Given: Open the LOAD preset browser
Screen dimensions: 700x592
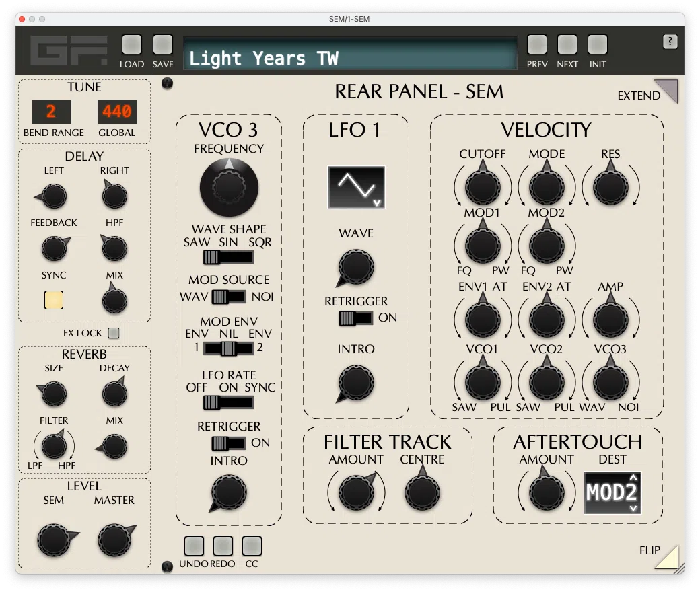Looking at the screenshot, I should point(132,43).
